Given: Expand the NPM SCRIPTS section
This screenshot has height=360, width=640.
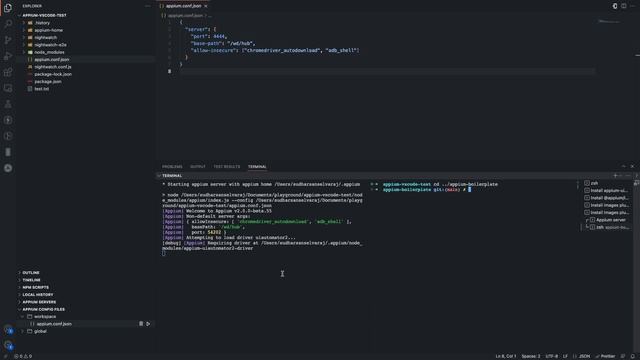Looking at the screenshot, I should coord(86,287).
